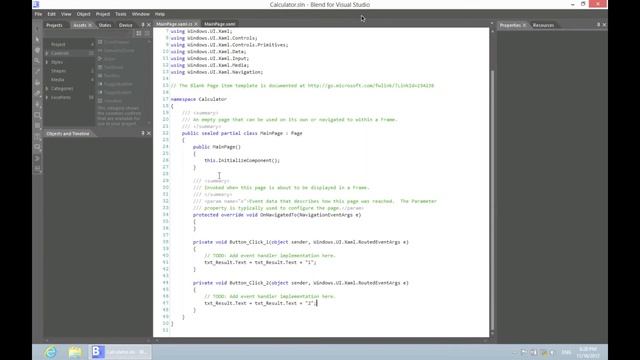Open Internet Explorer from the taskbar
Screen dimensions: 640x360
click(x=51, y=352)
